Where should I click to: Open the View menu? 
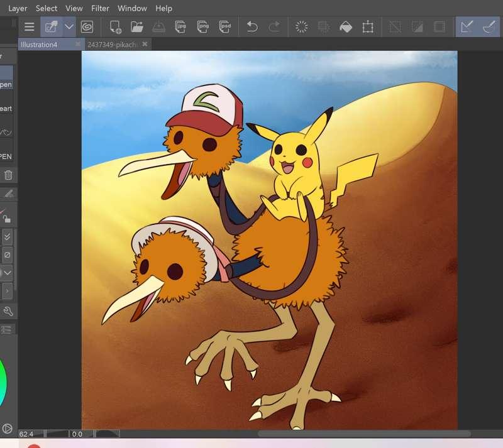pyautogui.click(x=74, y=8)
